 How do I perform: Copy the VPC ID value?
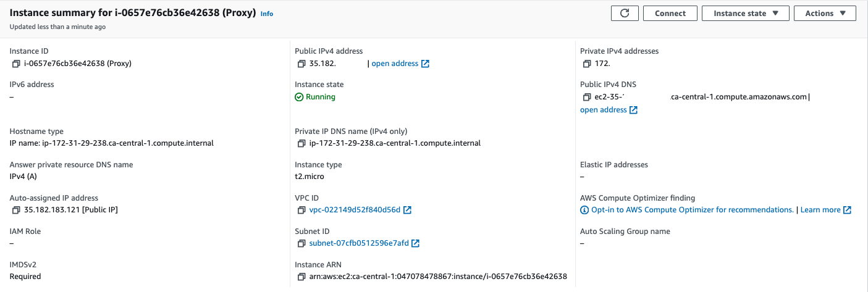301,211
